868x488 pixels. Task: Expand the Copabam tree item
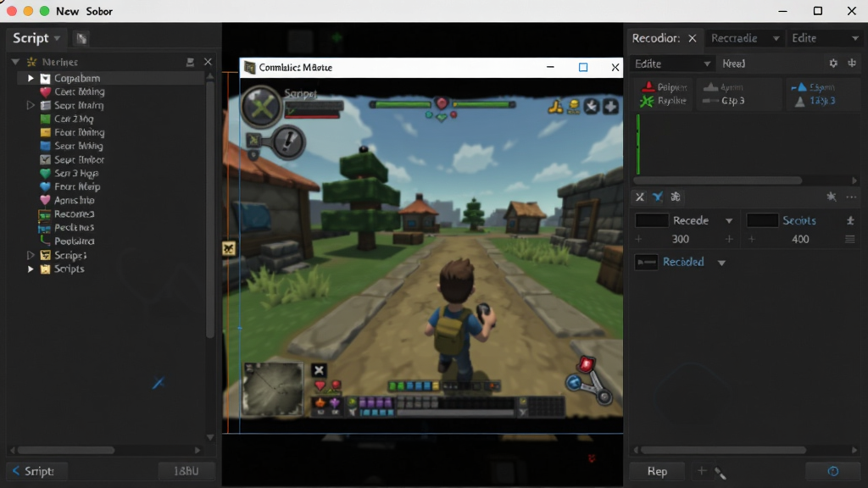tap(31, 78)
